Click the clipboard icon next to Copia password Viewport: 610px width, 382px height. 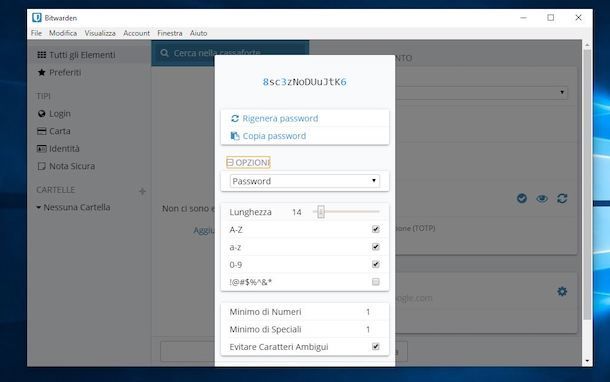click(235, 136)
